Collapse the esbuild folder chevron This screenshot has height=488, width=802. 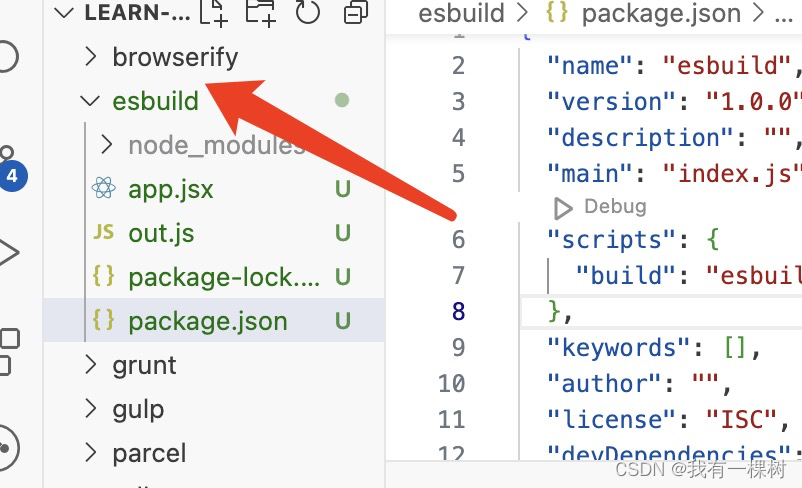(90, 100)
